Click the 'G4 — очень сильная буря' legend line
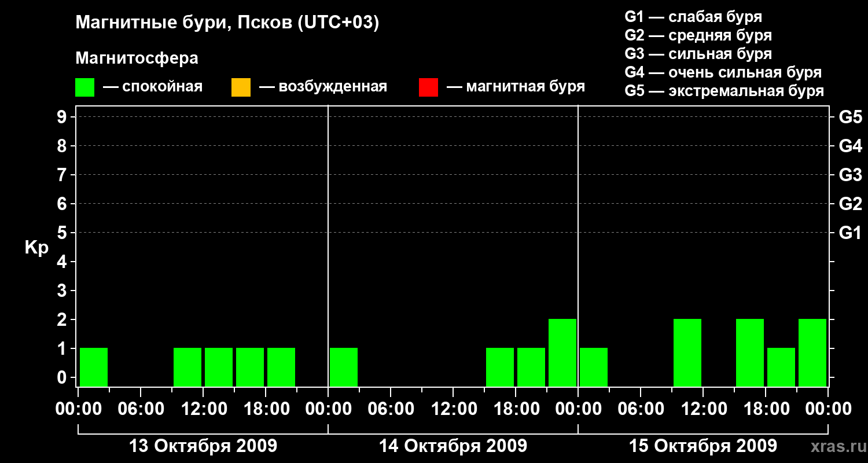The height and width of the screenshot is (463, 868). click(x=723, y=72)
